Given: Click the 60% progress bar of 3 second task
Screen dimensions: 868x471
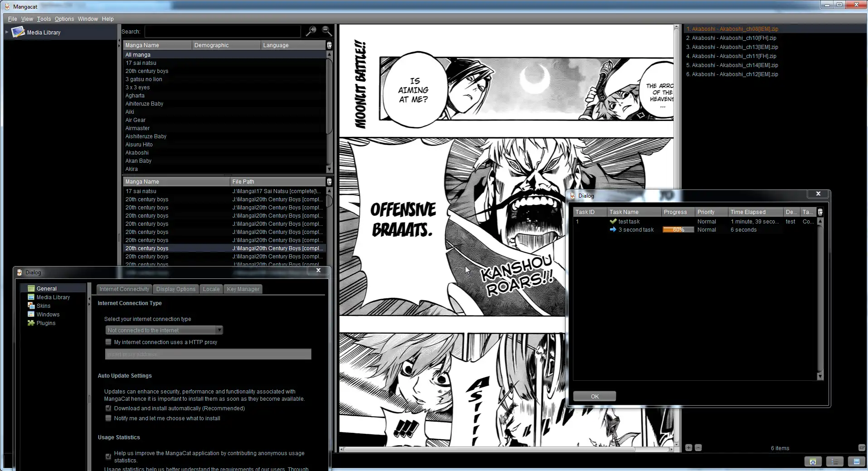Looking at the screenshot, I should tap(678, 229).
